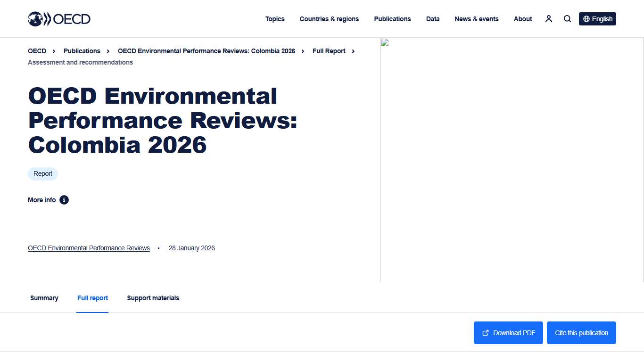
Task: Click the OECD logo
Action: click(59, 18)
